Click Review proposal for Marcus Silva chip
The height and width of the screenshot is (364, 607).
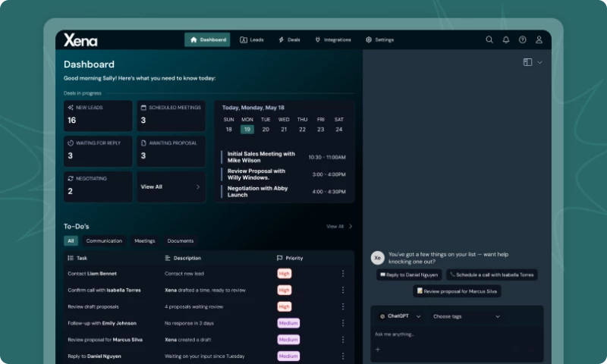(x=457, y=291)
